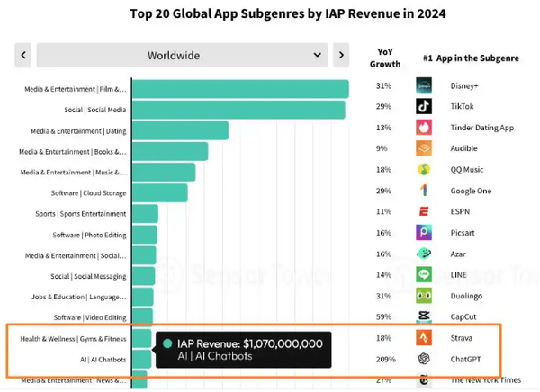This screenshot has width=540, height=392.
Task: Click the QQ Music icon
Action: tap(424, 169)
